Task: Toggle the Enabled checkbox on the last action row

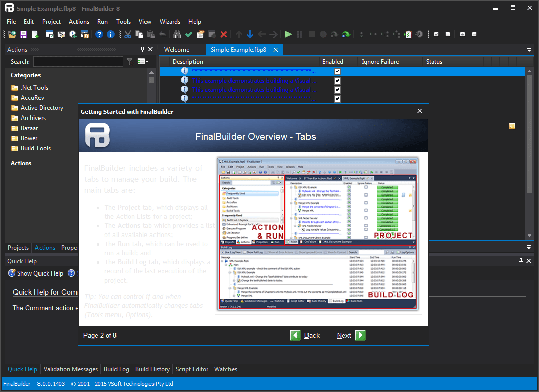Action: 337,99
